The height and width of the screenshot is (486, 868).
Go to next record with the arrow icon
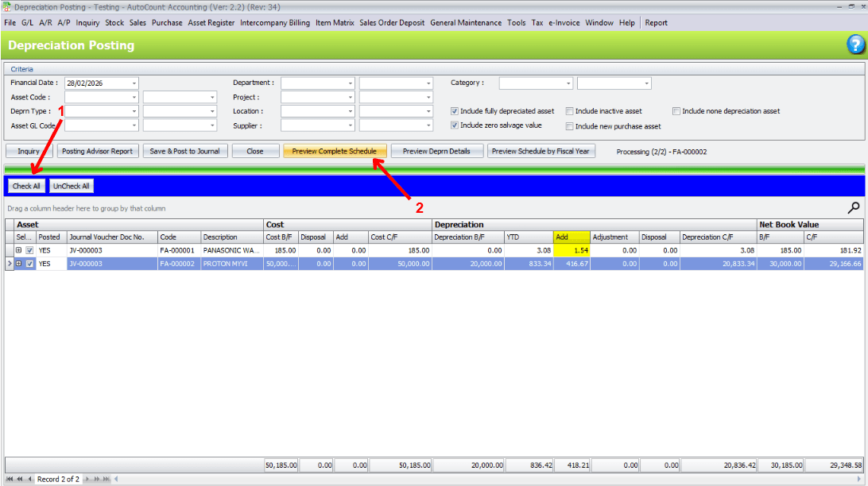pyautogui.click(x=87, y=479)
